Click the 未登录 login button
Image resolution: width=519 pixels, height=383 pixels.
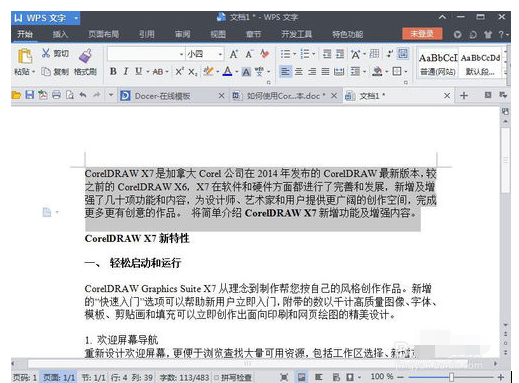[x=422, y=34]
